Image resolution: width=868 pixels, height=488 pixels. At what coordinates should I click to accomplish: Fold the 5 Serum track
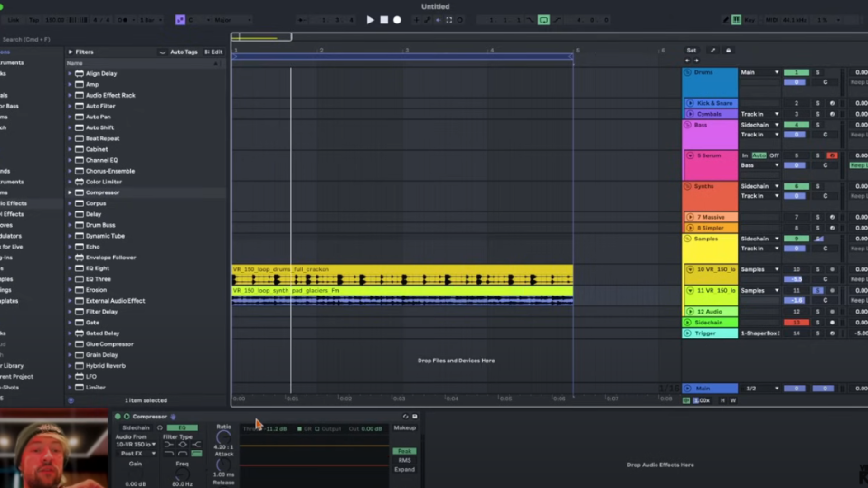click(x=690, y=155)
